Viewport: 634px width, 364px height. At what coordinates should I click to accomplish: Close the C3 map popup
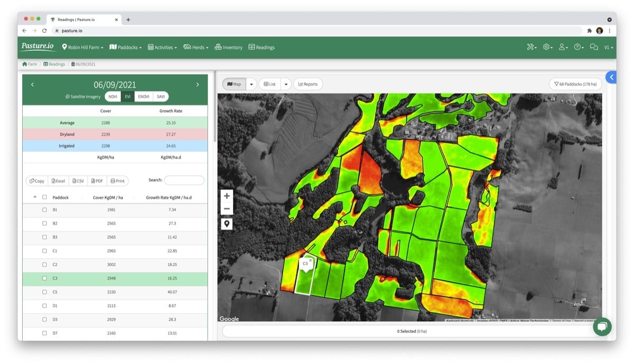(311, 260)
